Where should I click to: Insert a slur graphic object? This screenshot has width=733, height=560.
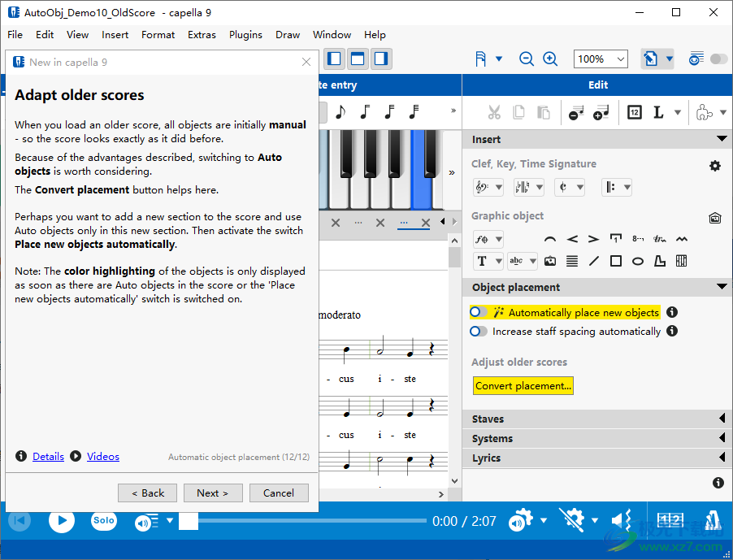click(x=550, y=239)
